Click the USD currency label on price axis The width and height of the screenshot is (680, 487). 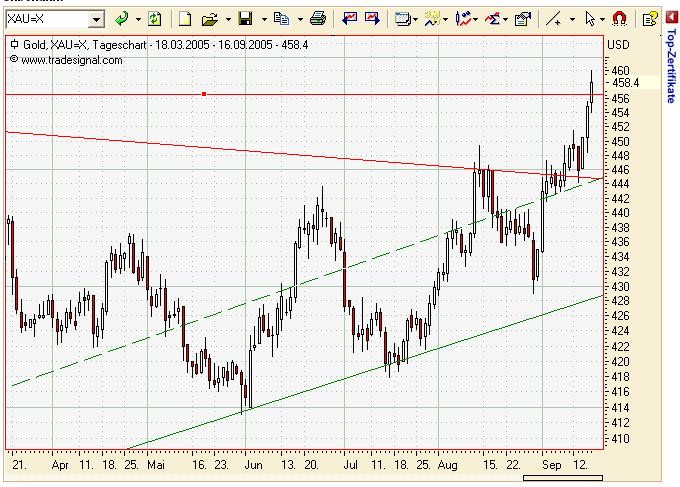pyautogui.click(x=618, y=45)
